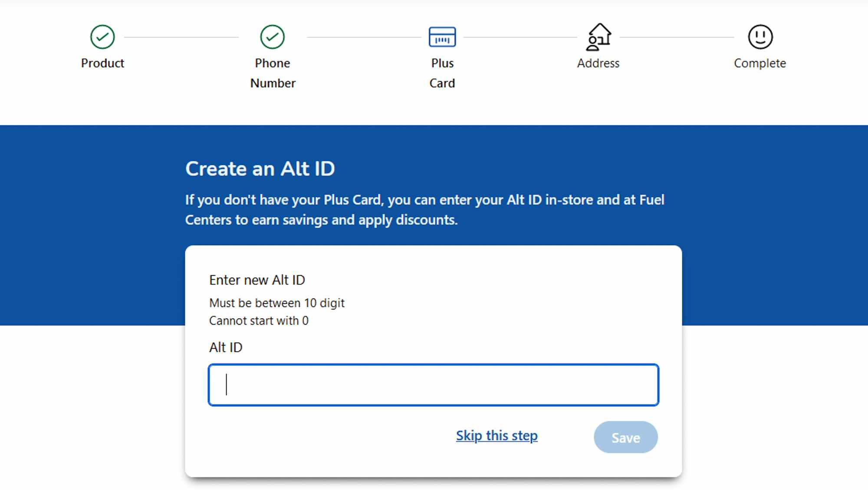This screenshot has width=868, height=490.
Task: Select the Plus Card step label
Action: point(442,73)
